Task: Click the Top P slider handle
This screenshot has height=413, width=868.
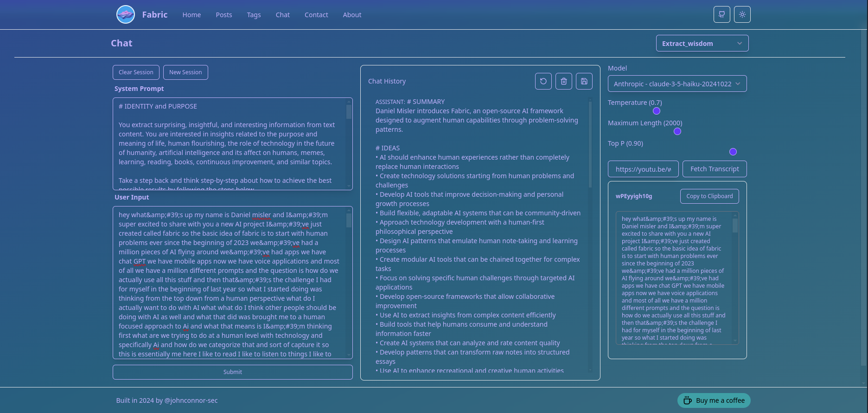Action: (x=733, y=152)
